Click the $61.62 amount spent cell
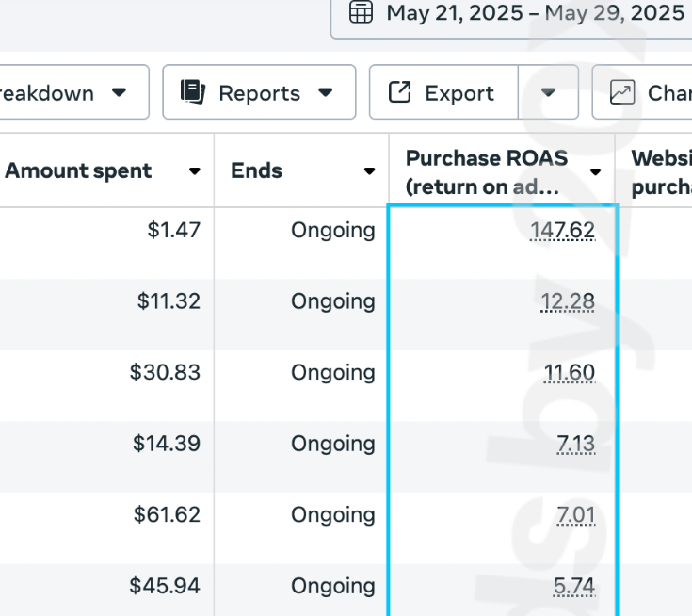Viewport: 692px width, 616px height. (x=167, y=515)
